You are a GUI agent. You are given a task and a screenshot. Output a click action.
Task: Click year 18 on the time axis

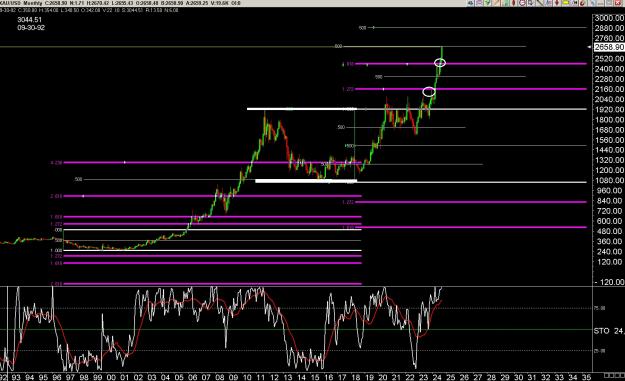click(x=356, y=377)
